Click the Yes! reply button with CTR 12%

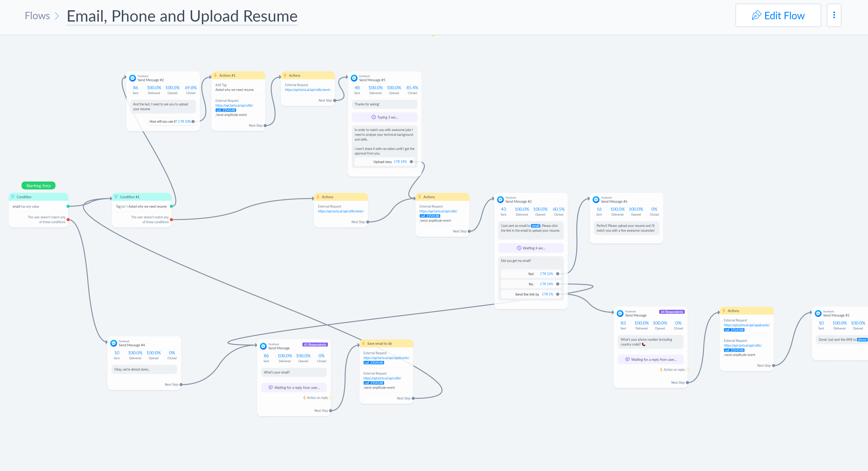pos(531,274)
